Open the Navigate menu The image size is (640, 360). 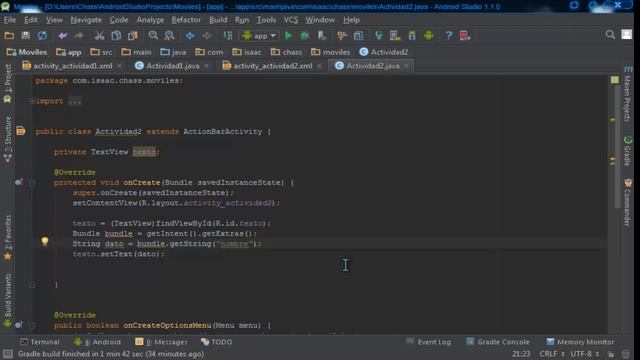pos(86,20)
